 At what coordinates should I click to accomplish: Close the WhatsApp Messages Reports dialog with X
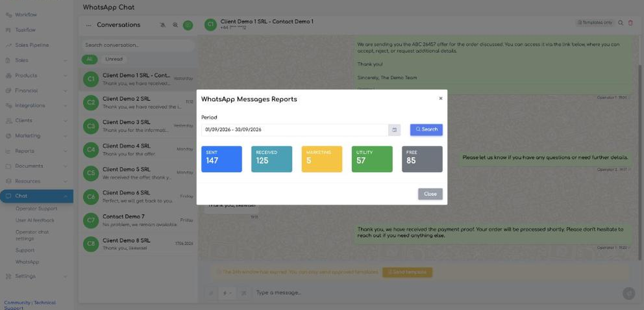coord(440,98)
